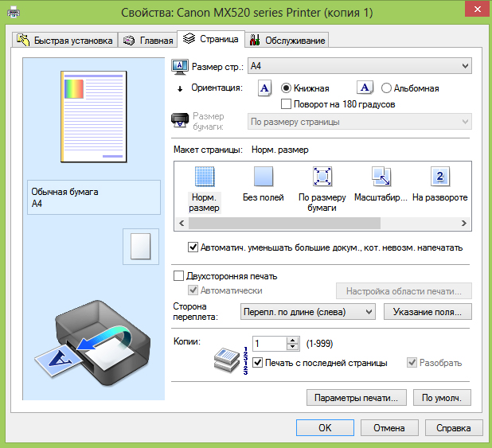Click the copies number input field
Image resolution: width=492 pixels, height=448 pixels.
[270, 344]
